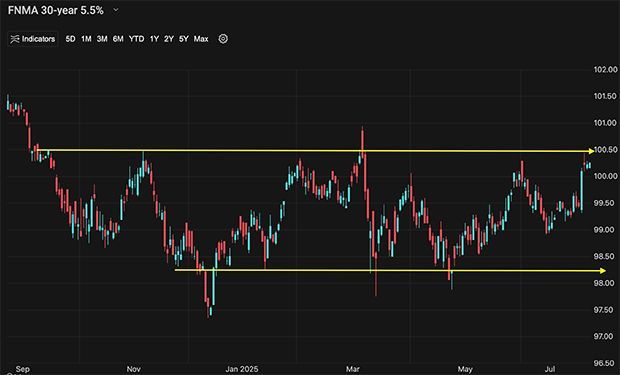This screenshot has width=620, height=375.
Task: Click the 102.00 price axis label
Action: pos(605,70)
